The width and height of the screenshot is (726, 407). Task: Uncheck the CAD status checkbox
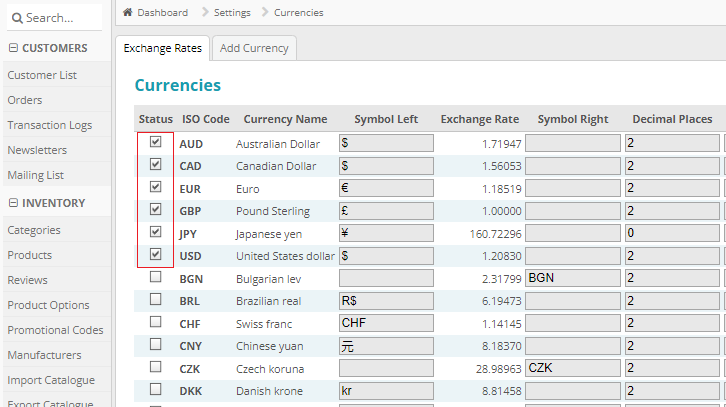click(156, 164)
